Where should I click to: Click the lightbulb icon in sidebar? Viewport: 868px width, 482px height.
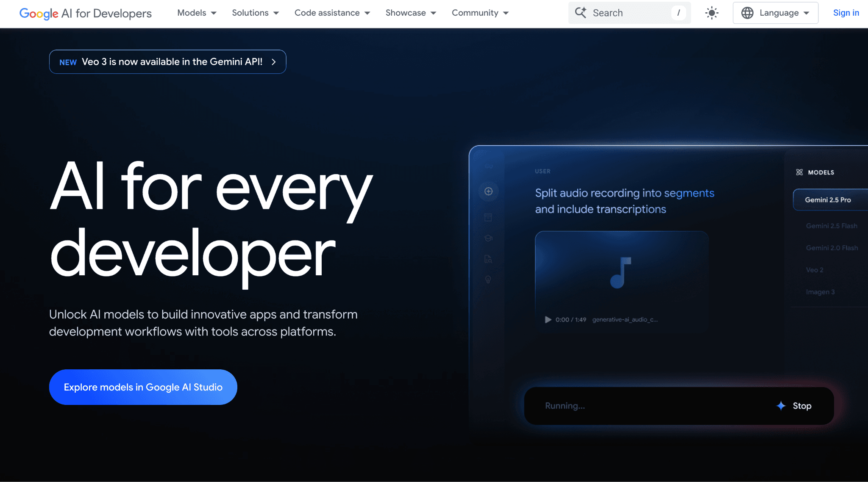coord(488,280)
